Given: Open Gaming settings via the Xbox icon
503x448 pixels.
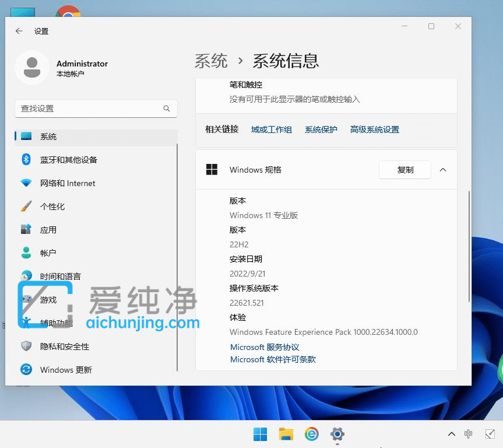Looking at the screenshot, I should point(26,299).
